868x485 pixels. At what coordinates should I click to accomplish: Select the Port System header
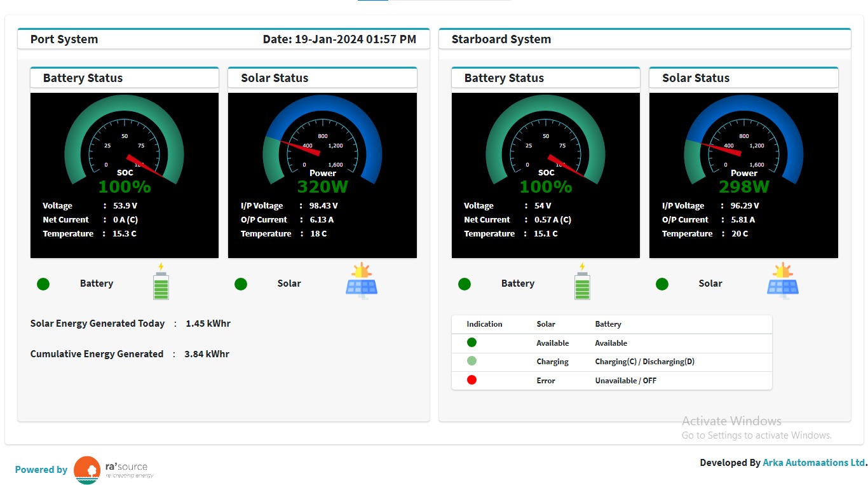pos(64,39)
